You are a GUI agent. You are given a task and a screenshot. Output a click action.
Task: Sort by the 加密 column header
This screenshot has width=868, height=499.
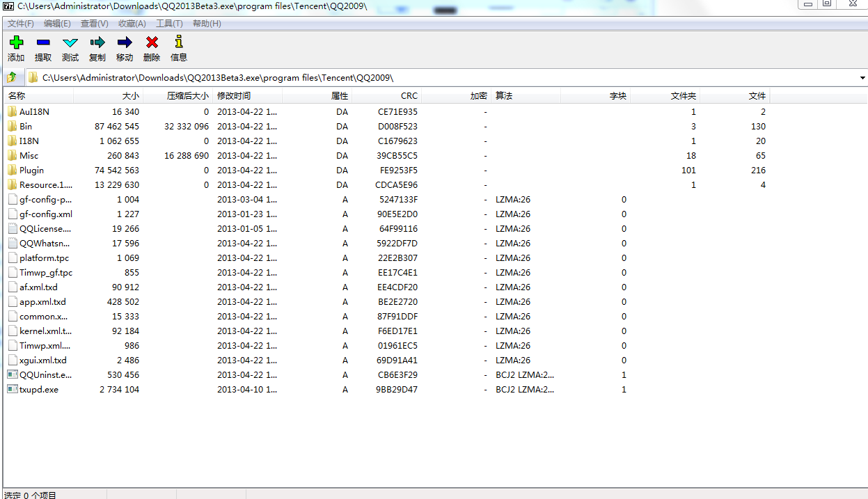(456, 96)
